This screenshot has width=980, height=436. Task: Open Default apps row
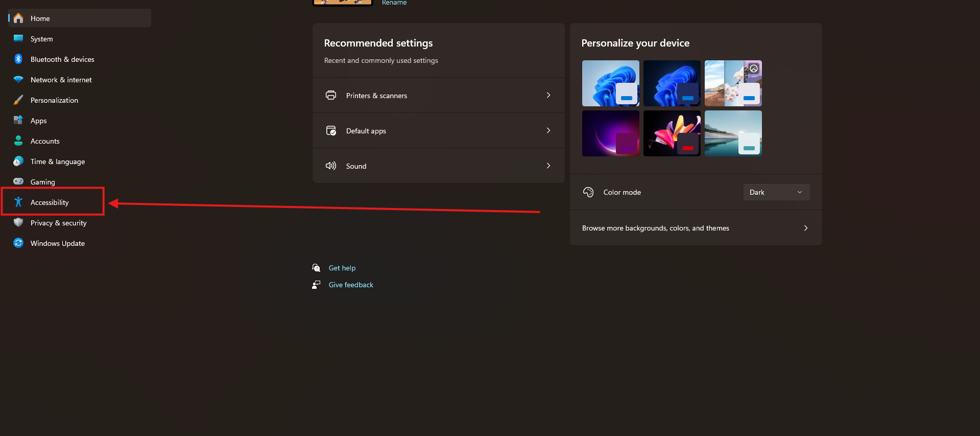pyautogui.click(x=439, y=130)
